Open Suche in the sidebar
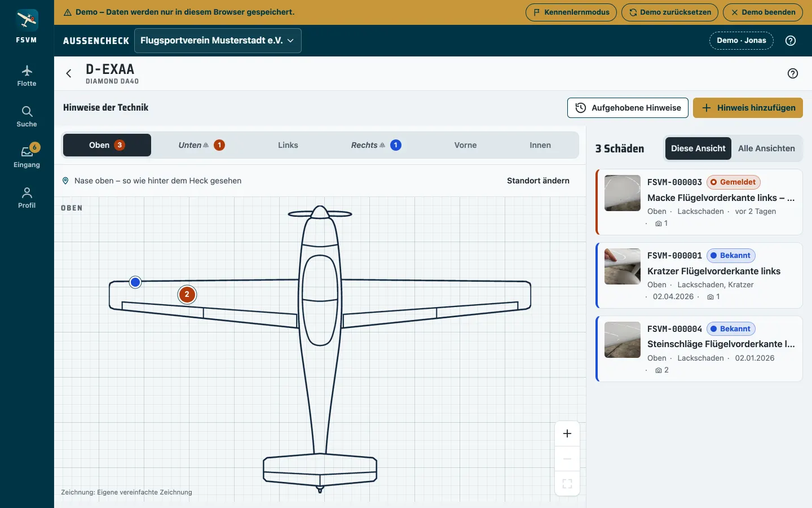Image resolution: width=812 pixels, height=508 pixels. pyautogui.click(x=27, y=117)
